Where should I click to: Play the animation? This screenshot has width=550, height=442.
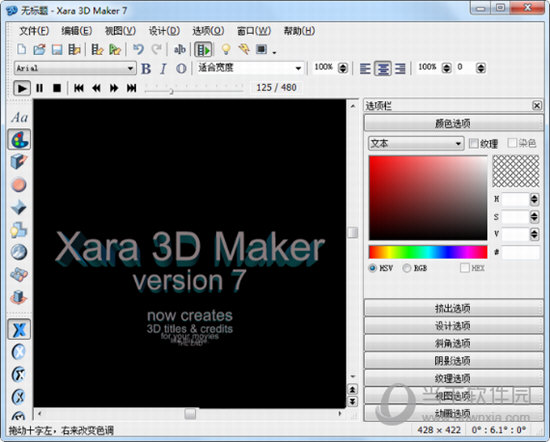22,88
